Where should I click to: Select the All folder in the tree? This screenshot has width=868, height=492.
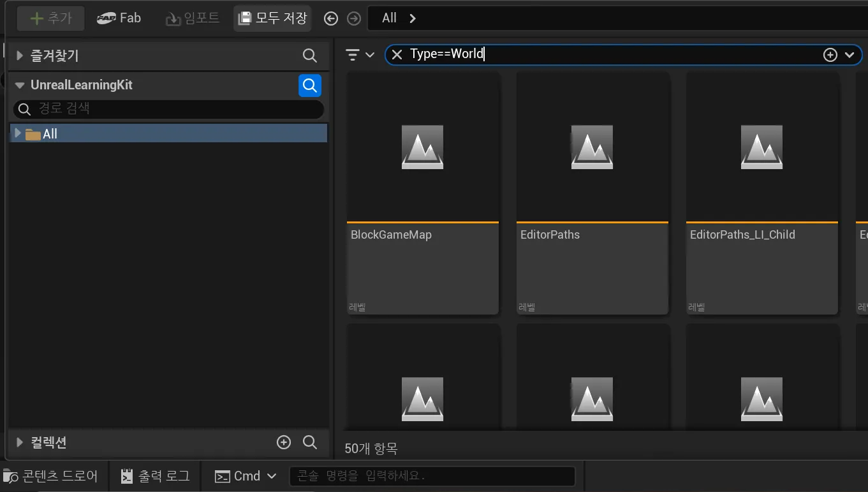coord(169,133)
